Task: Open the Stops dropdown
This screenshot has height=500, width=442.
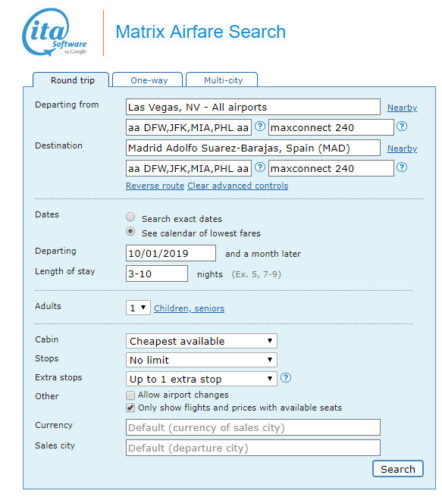Action: [x=201, y=360]
